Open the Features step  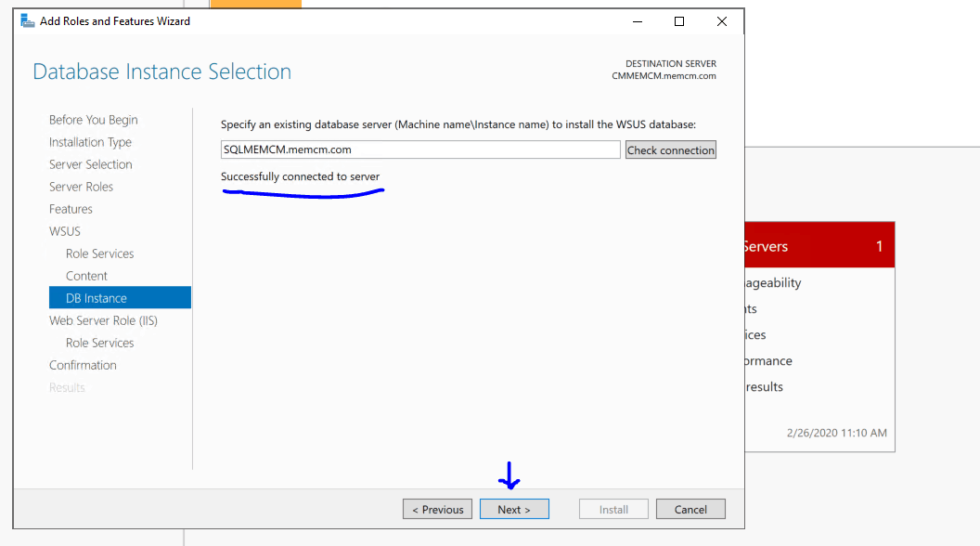71,209
